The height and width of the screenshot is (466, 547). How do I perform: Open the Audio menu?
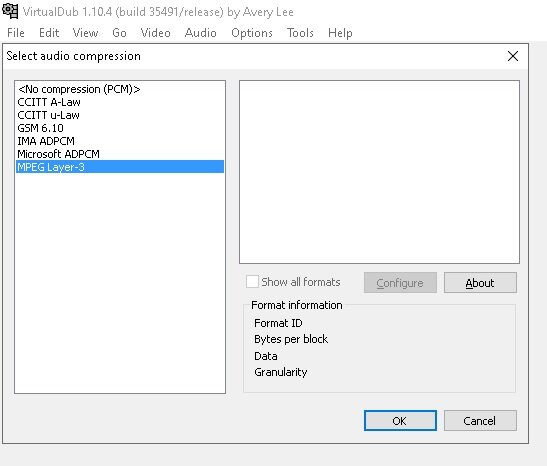click(201, 33)
